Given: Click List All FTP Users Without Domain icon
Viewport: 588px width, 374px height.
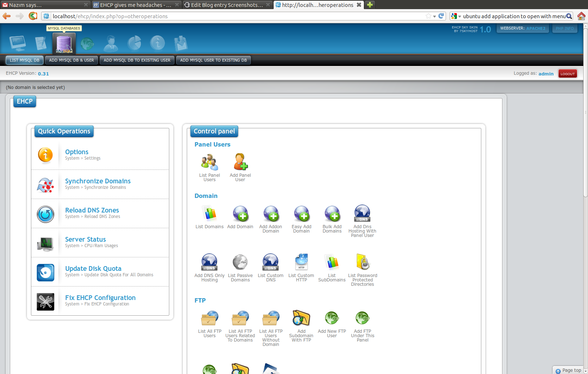Looking at the screenshot, I should [x=271, y=318].
